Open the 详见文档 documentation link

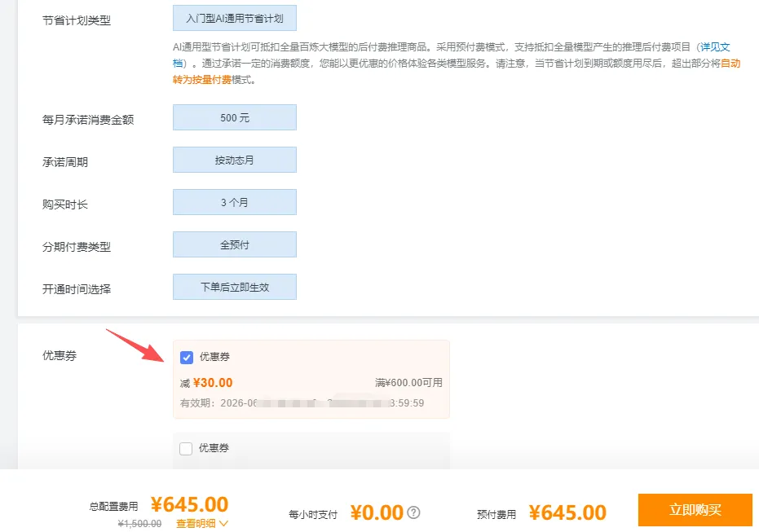pos(715,47)
